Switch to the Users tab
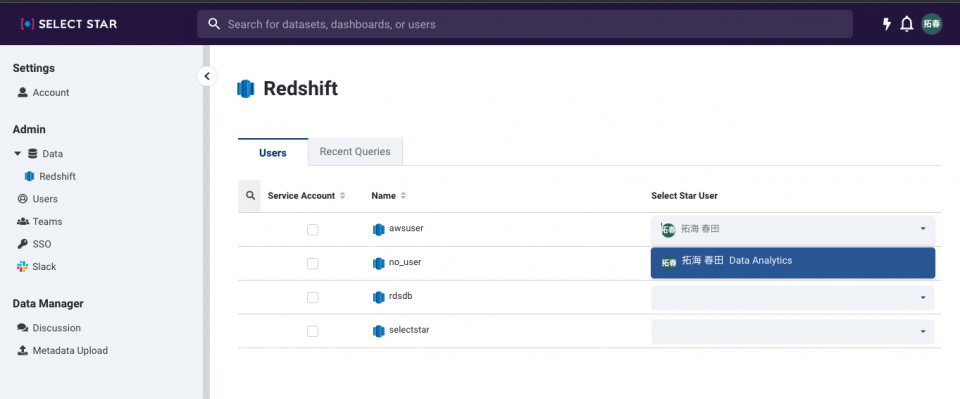The image size is (960, 399). pyautogui.click(x=273, y=152)
